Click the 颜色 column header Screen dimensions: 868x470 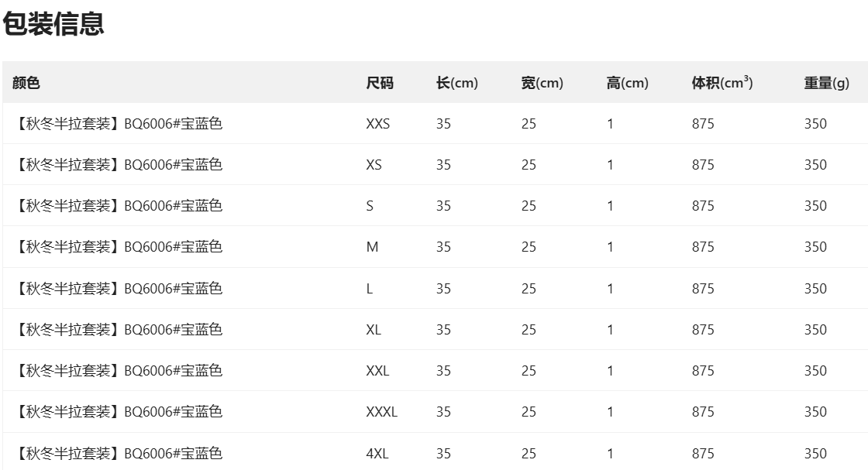[26, 83]
